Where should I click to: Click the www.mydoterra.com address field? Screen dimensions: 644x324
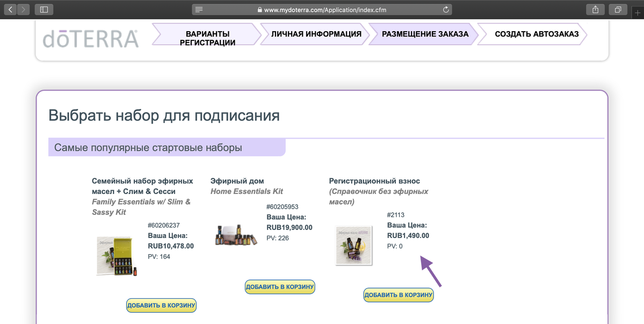322,10
